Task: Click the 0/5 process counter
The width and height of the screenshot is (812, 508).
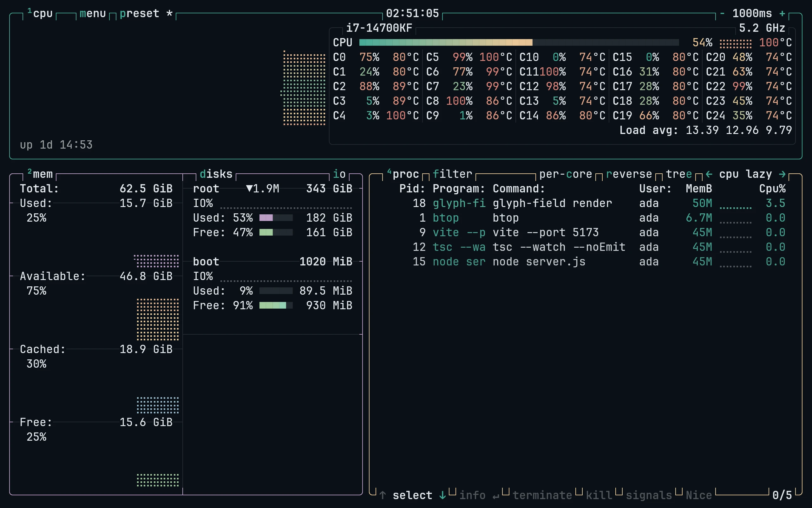Action: coord(782,495)
